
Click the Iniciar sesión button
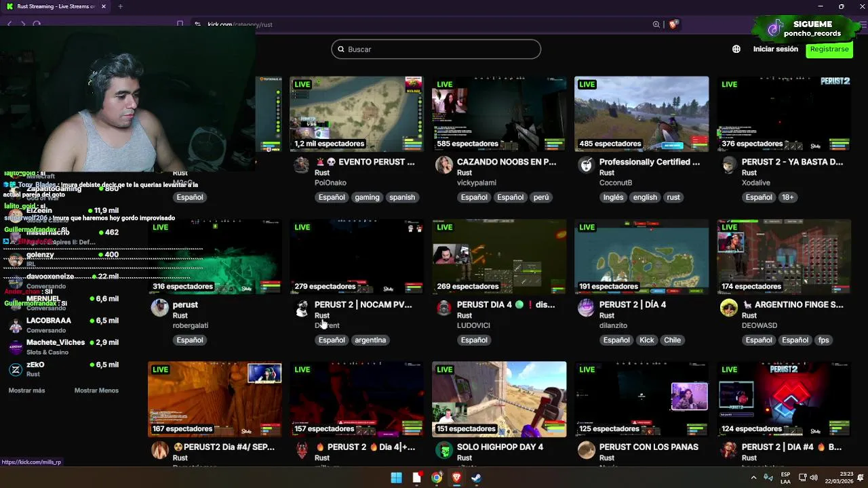click(776, 49)
